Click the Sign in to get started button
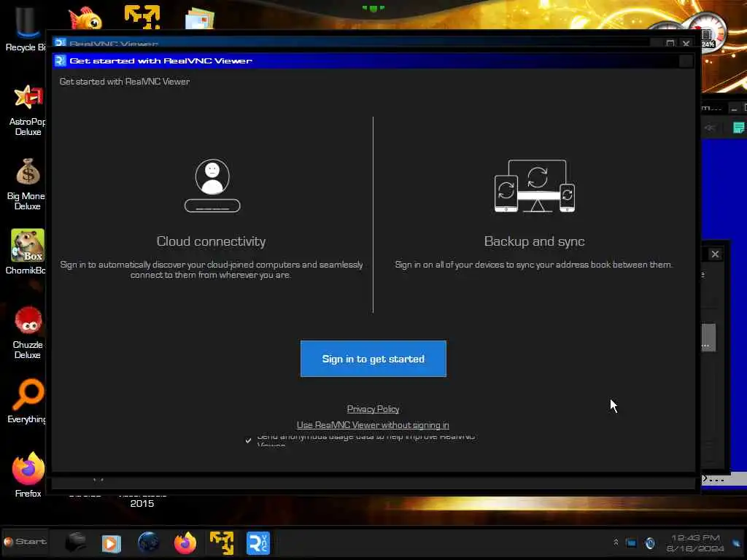 (x=373, y=359)
